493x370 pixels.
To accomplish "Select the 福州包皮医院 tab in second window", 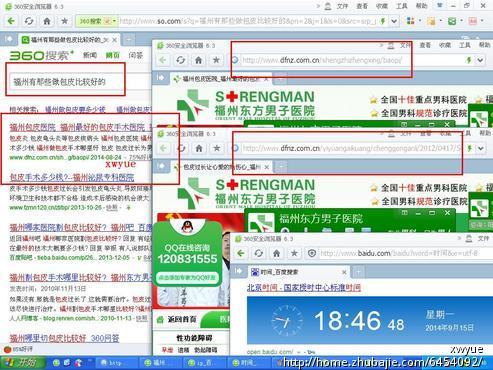I will point(220,79).
